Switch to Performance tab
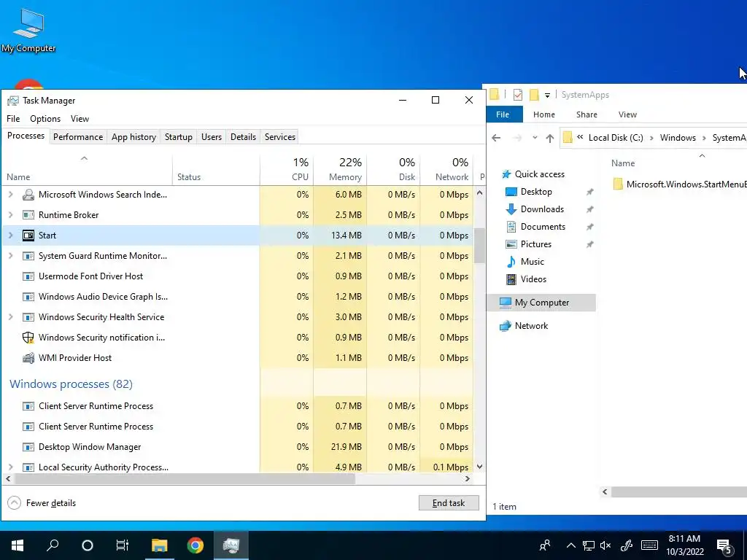This screenshot has width=747, height=560. [78, 136]
